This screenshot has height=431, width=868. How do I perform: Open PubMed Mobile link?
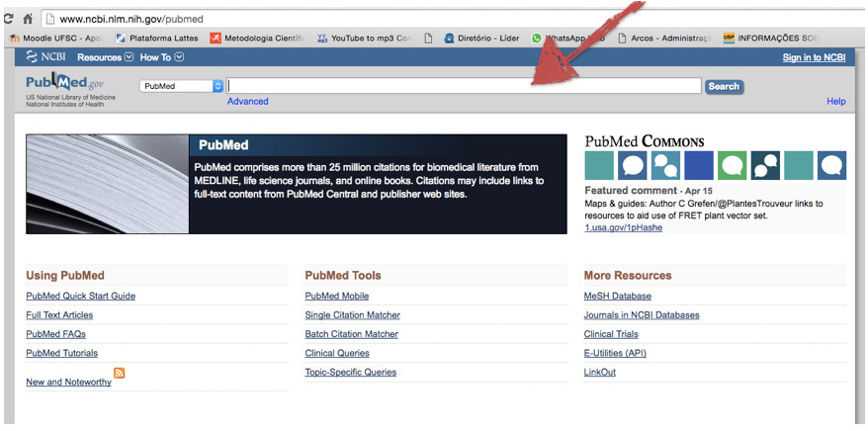tap(336, 296)
